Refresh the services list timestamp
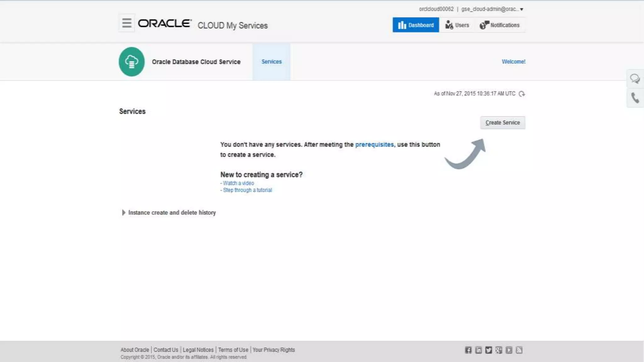644x362 pixels. (x=522, y=94)
